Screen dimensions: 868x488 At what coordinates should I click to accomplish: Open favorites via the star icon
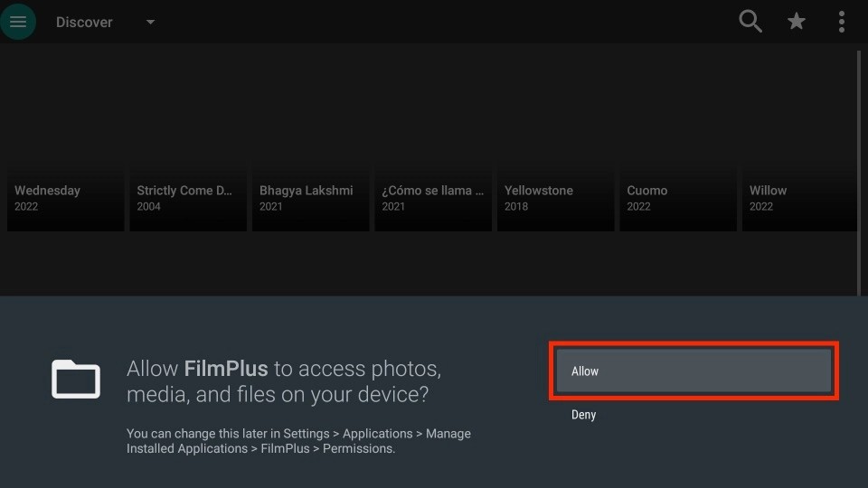796,22
